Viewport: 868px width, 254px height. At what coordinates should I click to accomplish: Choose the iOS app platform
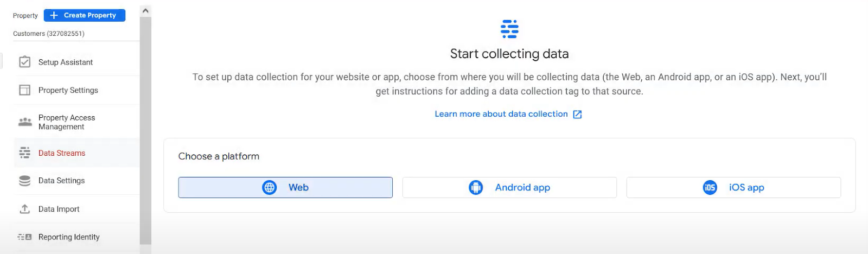pyautogui.click(x=733, y=188)
